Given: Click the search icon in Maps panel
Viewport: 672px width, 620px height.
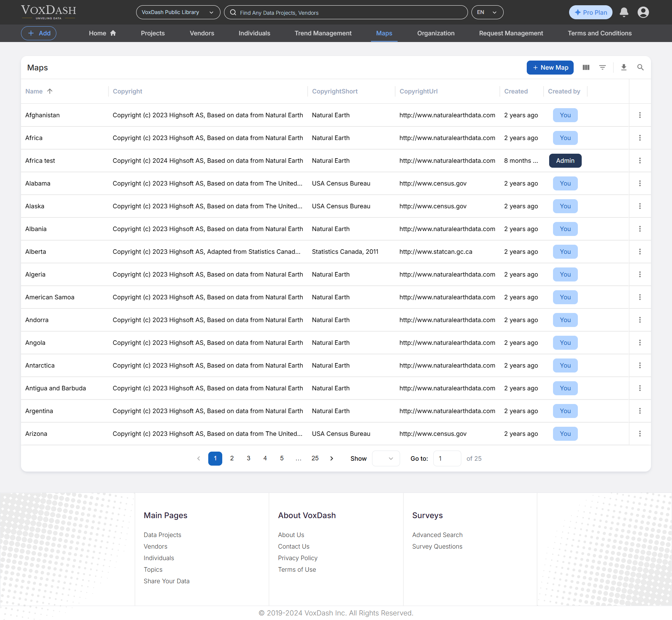Looking at the screenshot, I should [640, 68].
